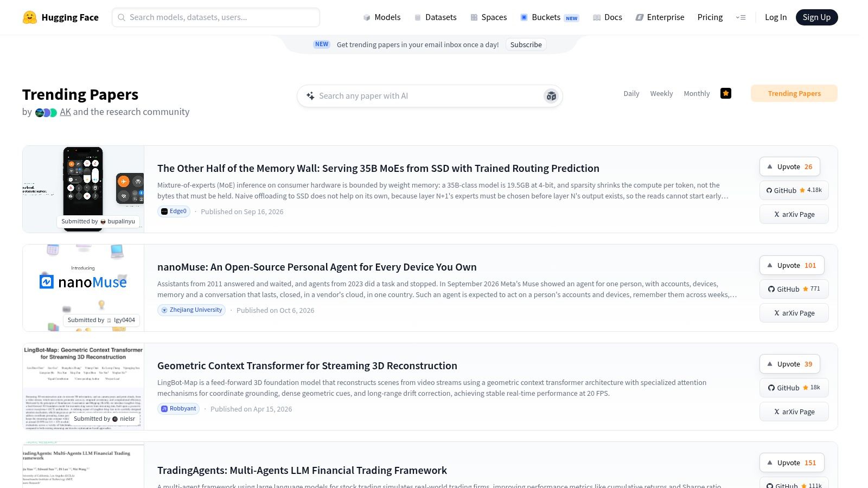Click the Sign Up button
The width and height of the screenshot is (868, 488).
[x=816, y=17]
